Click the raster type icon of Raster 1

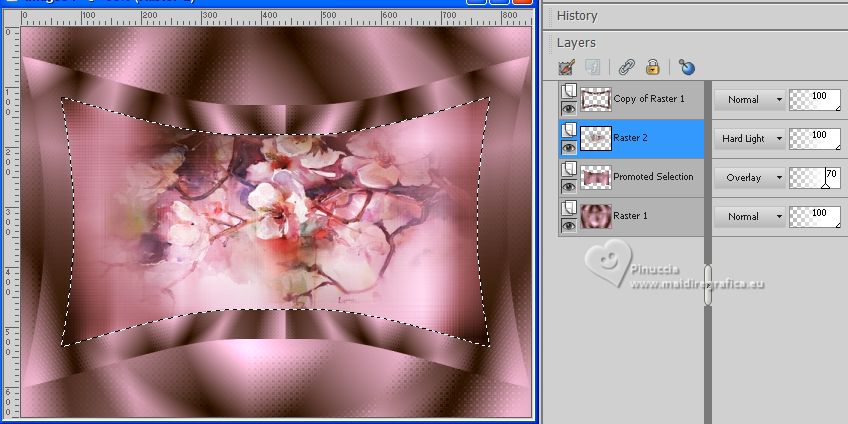click(569, 208)
